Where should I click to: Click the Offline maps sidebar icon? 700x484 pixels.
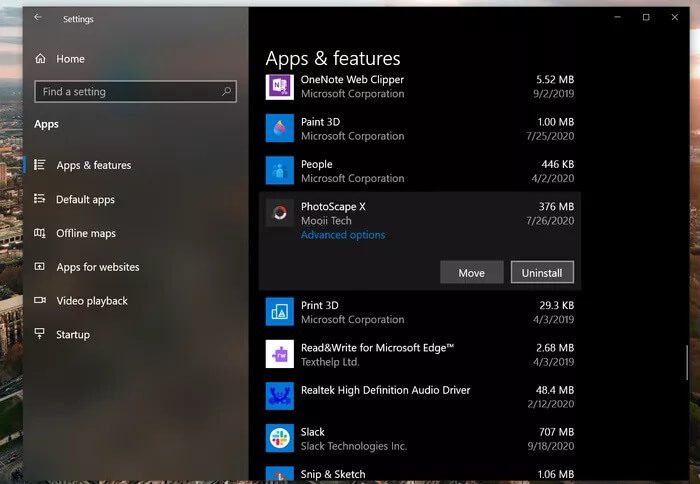40,233
